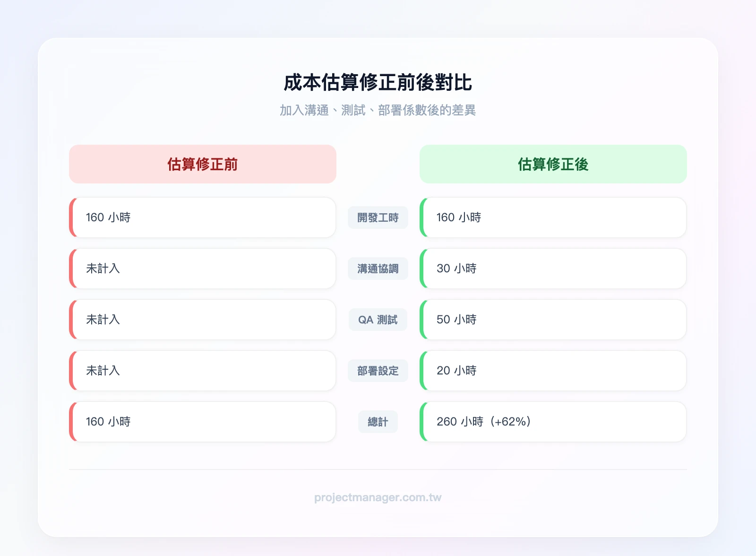
Task: Click the 160 小時 total card on left
Action: point(202,422)
